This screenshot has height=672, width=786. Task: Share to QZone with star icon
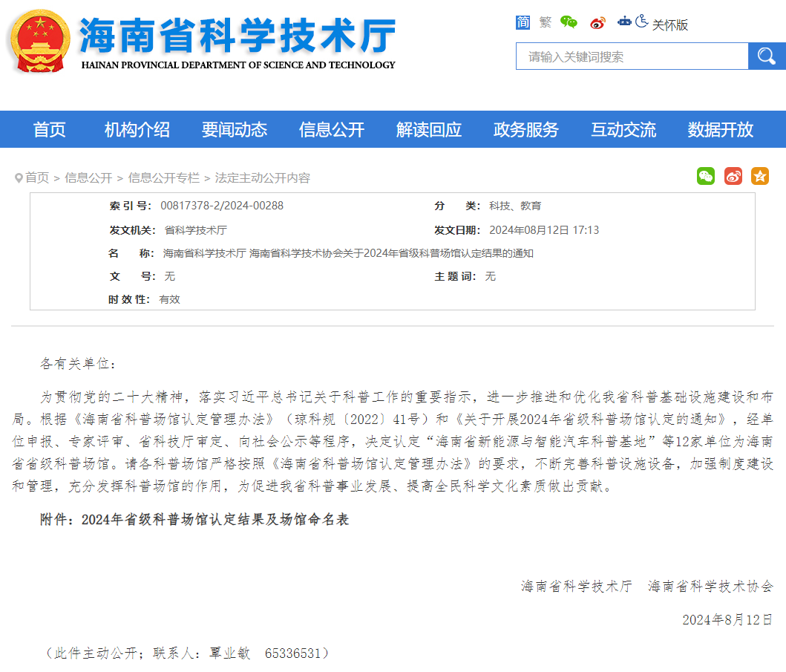tap(760, 176)
